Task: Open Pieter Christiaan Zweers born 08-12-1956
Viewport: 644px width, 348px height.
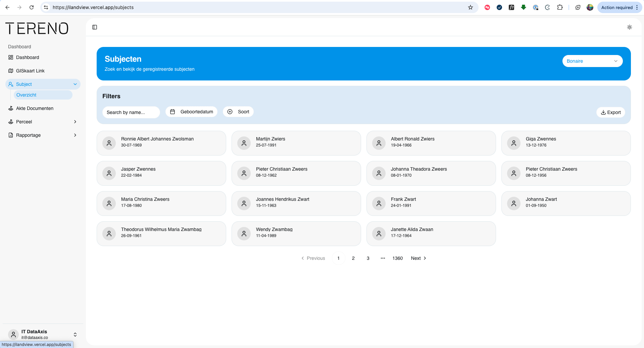Action: click(566, 173)
